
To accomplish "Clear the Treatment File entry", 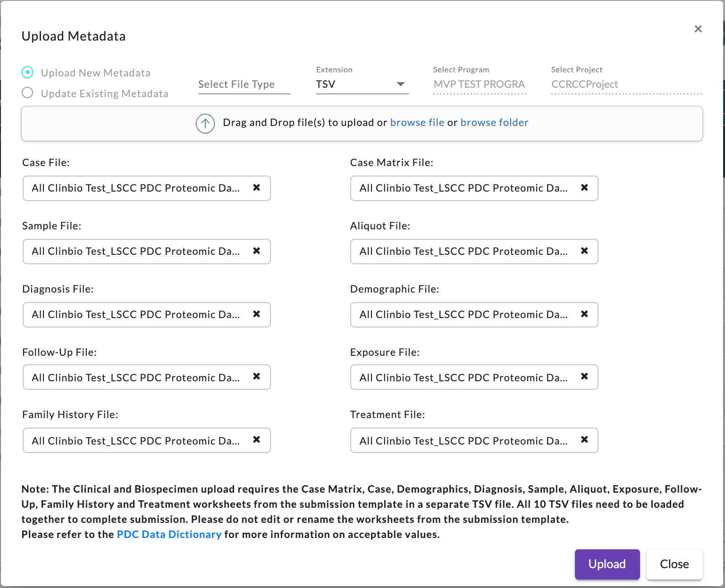I will tap(584, 440).
